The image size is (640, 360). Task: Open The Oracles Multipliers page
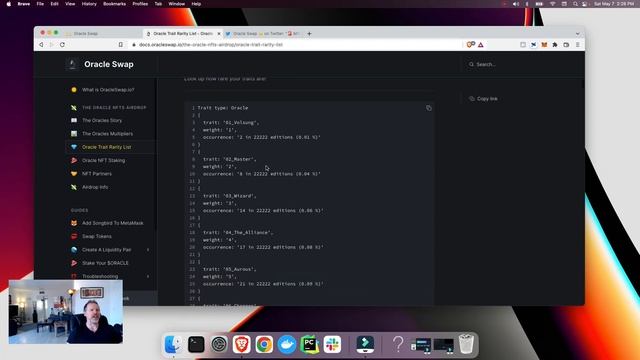click(x=107, y=134)
